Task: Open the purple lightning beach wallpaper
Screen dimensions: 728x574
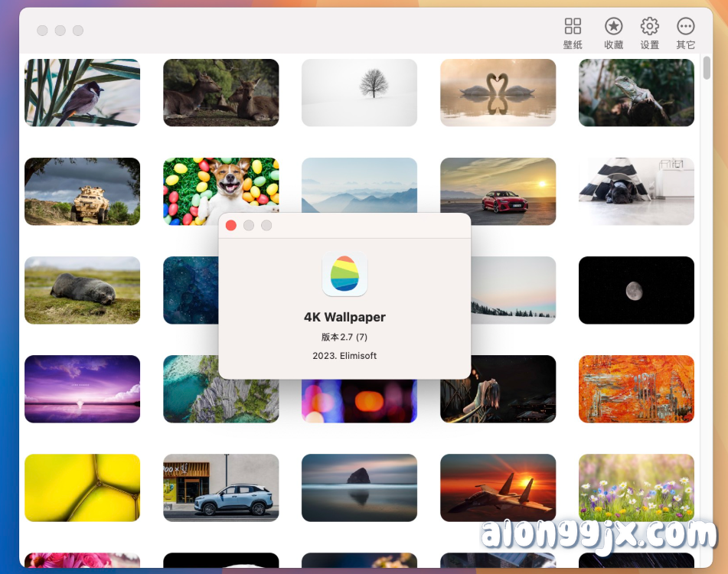Action: tap(82, 389)
